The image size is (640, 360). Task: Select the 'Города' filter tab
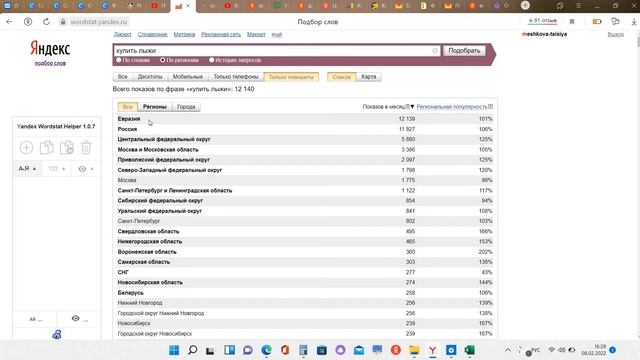point(186,107)
